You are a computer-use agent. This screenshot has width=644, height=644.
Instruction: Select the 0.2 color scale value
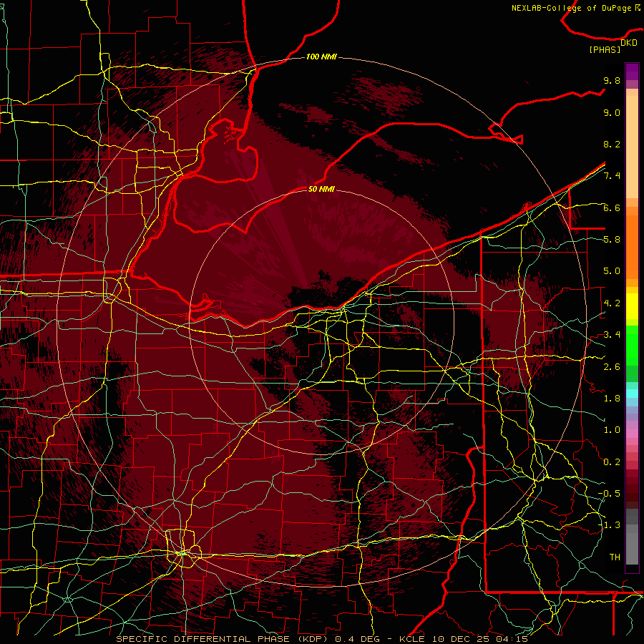point(612,462)
